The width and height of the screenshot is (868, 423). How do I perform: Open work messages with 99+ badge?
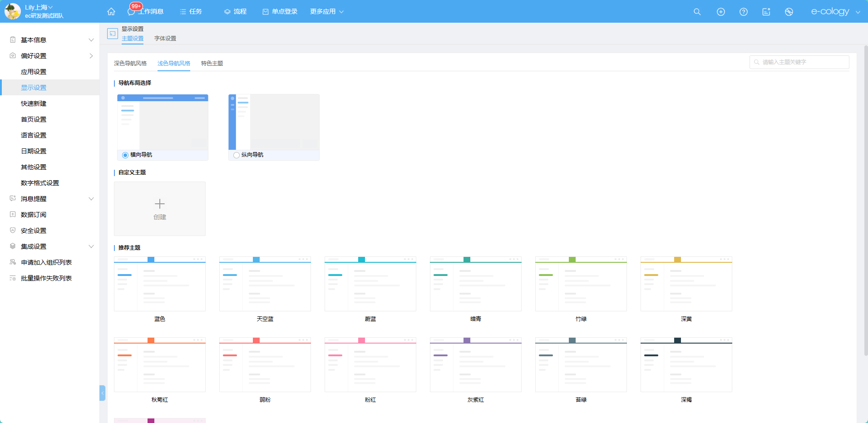[x=145, y=11]
